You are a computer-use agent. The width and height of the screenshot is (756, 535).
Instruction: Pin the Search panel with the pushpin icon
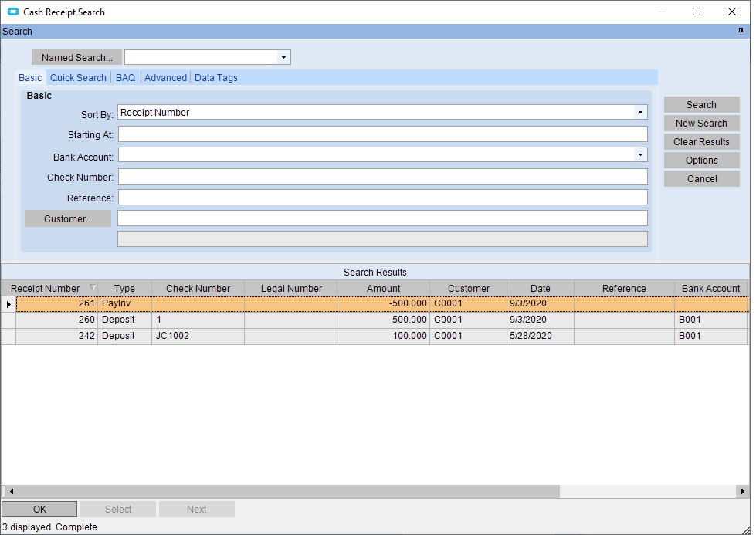pos(741,32)
